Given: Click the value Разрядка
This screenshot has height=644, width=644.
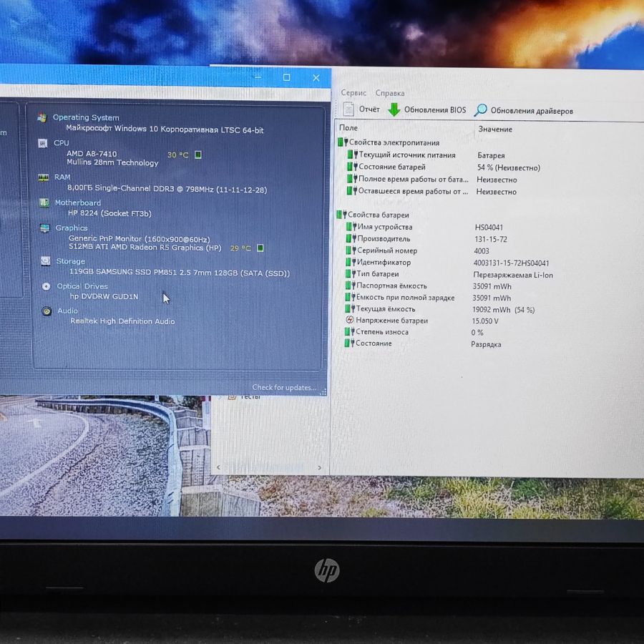Looking at the screenshot, I should pyautogui.click(x=486, y=344).
